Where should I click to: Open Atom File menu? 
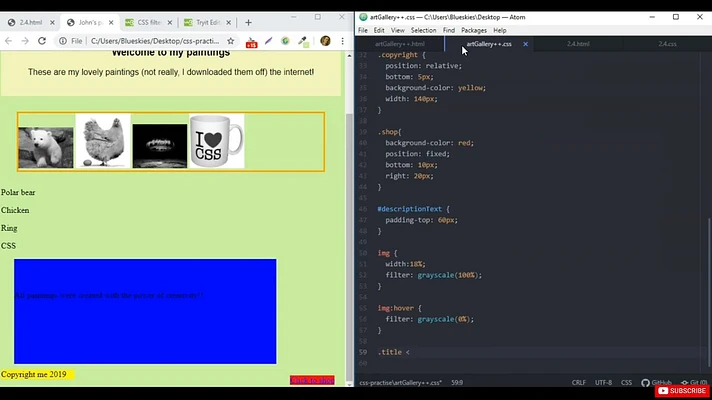[363, 30]
